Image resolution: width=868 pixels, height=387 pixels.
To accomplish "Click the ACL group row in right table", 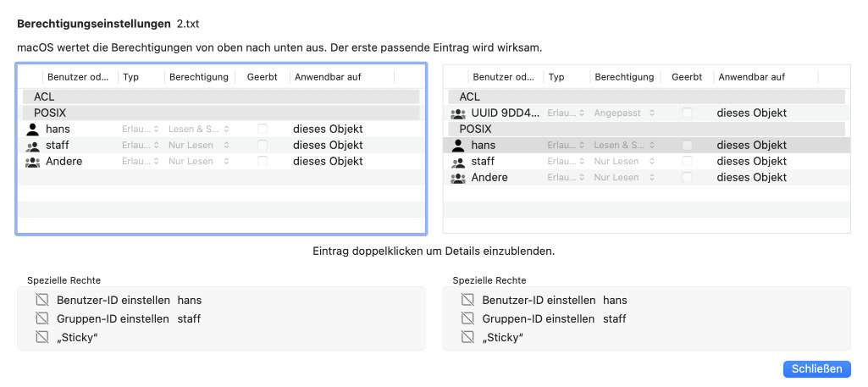I will [x=647, y=97].
